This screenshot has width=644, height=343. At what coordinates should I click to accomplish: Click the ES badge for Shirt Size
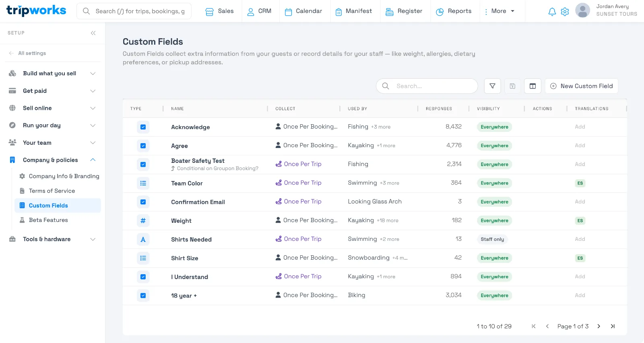tap(580, 258)
